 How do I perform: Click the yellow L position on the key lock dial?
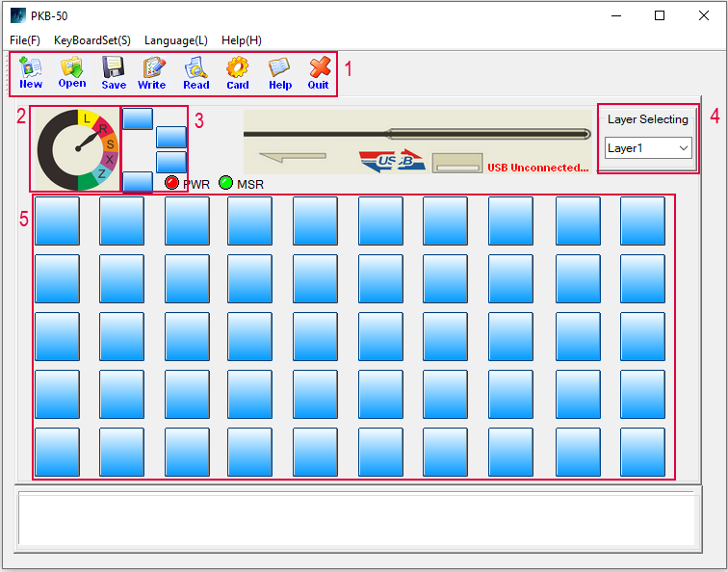coord(87,118)
